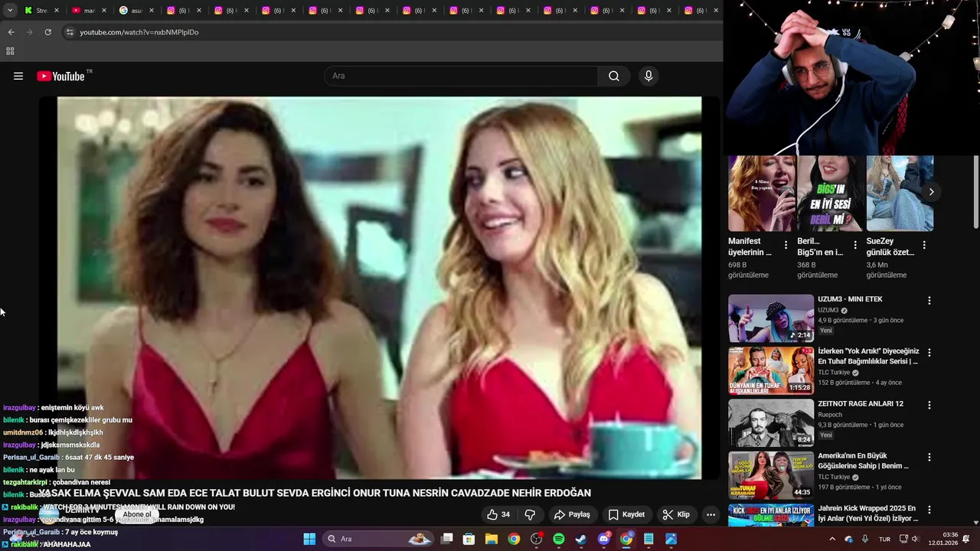
Task: Open the 'Beril... Big5'in' short thumbnail
Action: 830,193
